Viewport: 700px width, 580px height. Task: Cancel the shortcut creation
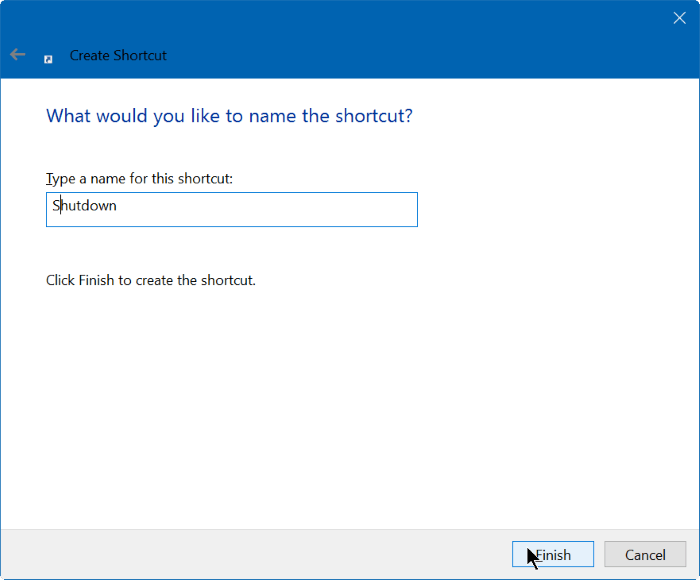point(644,555)
